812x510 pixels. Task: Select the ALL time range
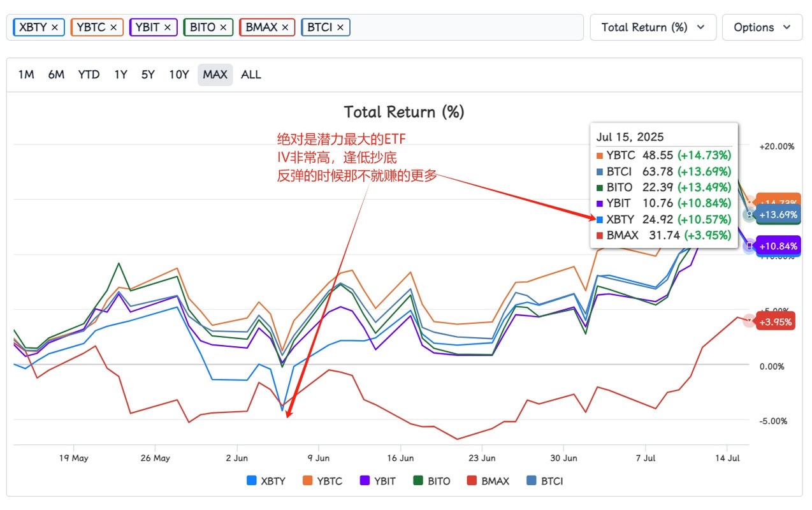pos(251,75)
